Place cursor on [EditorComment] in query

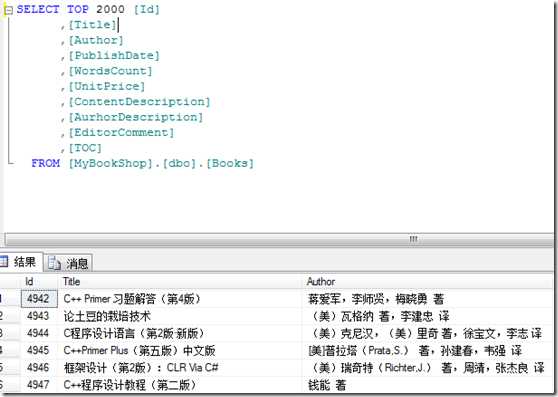pos(121,132)
